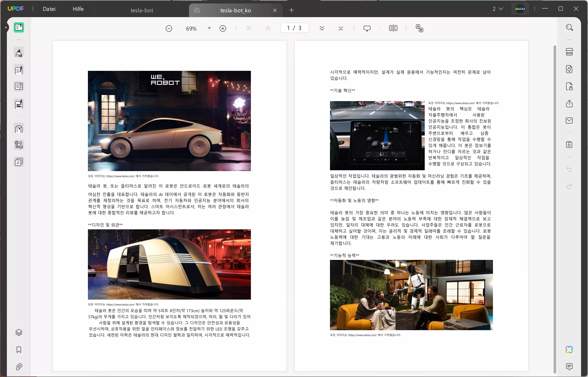588x377 pixels.
Task: Go to the first page
Action: [249, 28]
